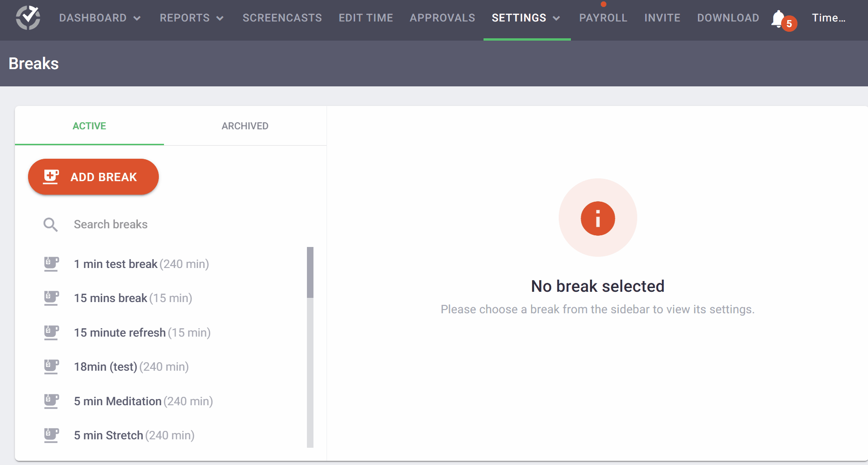
Task: Click the Add Break button
Action: (x=93, y=176)
